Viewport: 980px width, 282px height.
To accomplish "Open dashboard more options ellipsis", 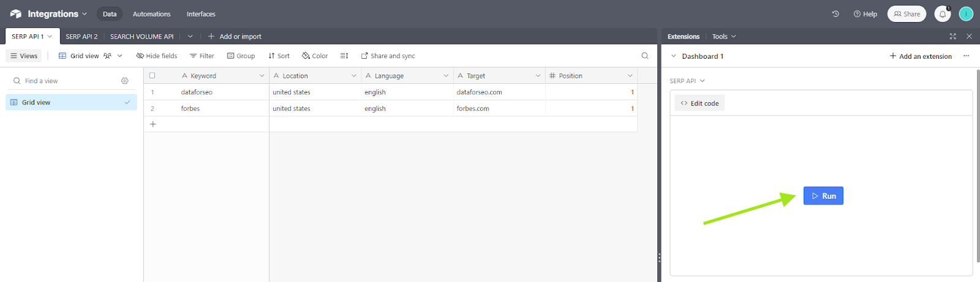I will (x=966, y=56).
